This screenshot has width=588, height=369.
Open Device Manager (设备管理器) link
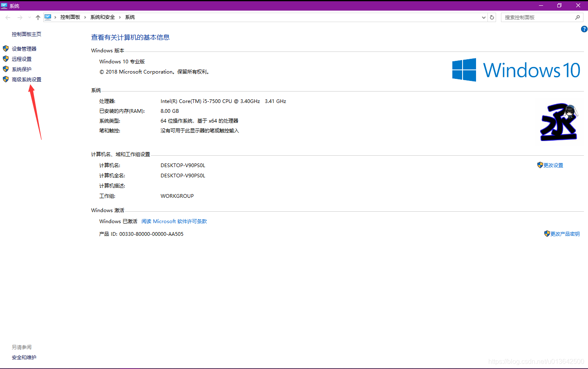(x=24, y=49)
